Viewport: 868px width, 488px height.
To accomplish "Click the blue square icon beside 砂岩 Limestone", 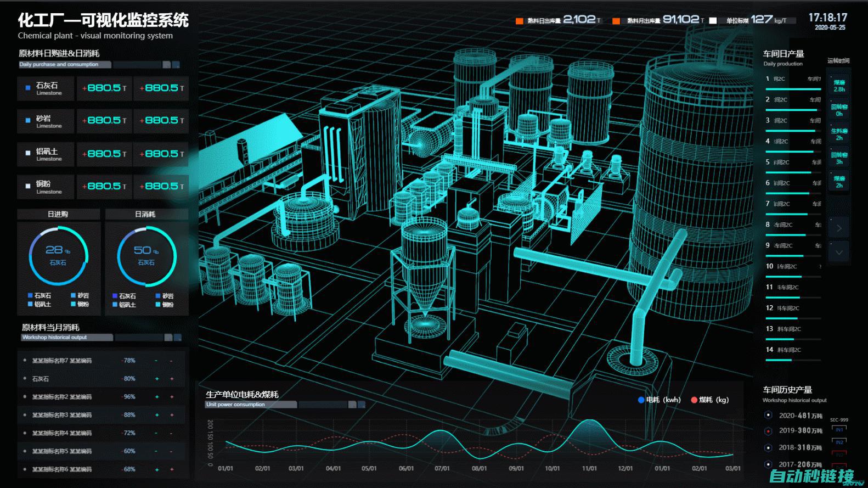I will tap(28, 120).
